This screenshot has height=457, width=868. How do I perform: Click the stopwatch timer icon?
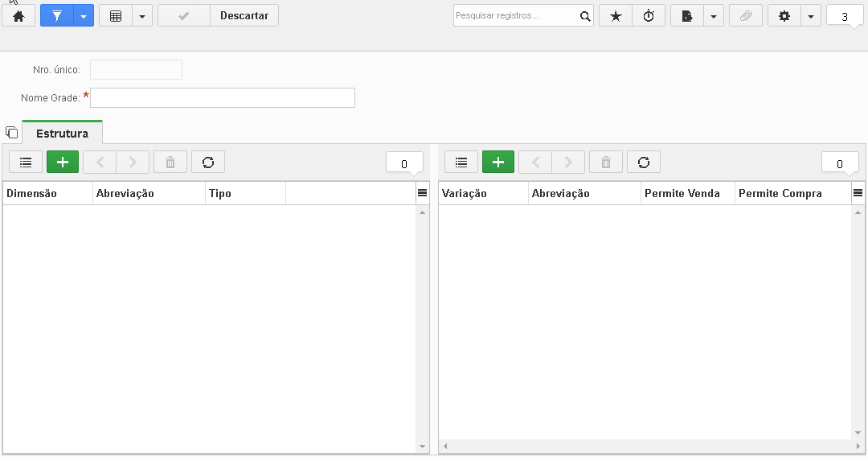(649, 16)
